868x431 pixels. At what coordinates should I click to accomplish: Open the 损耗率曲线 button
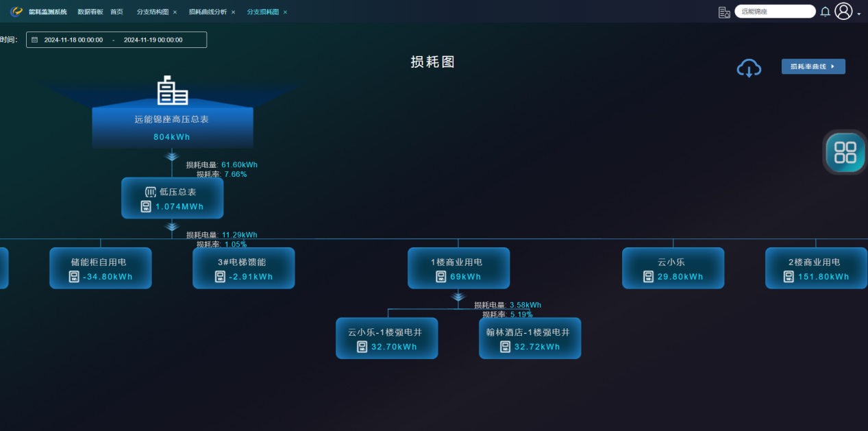[813, 66]
